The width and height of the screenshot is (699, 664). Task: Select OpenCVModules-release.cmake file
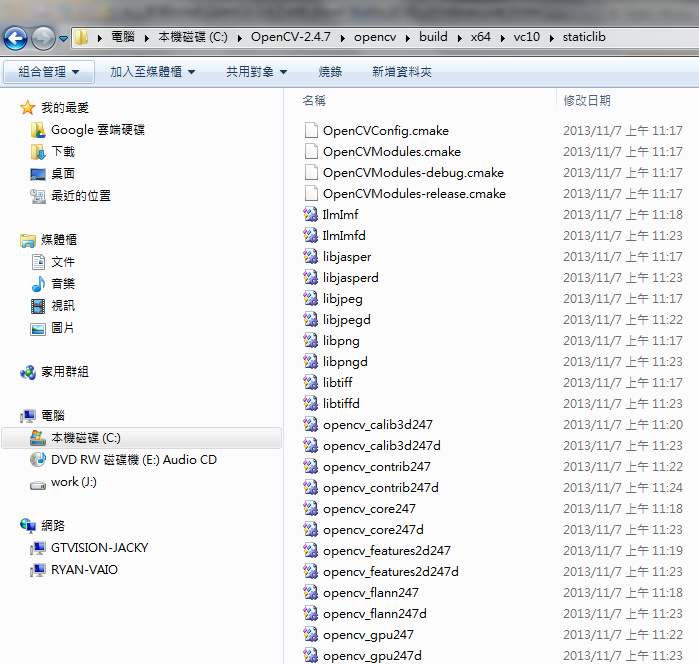pos(414,194)
